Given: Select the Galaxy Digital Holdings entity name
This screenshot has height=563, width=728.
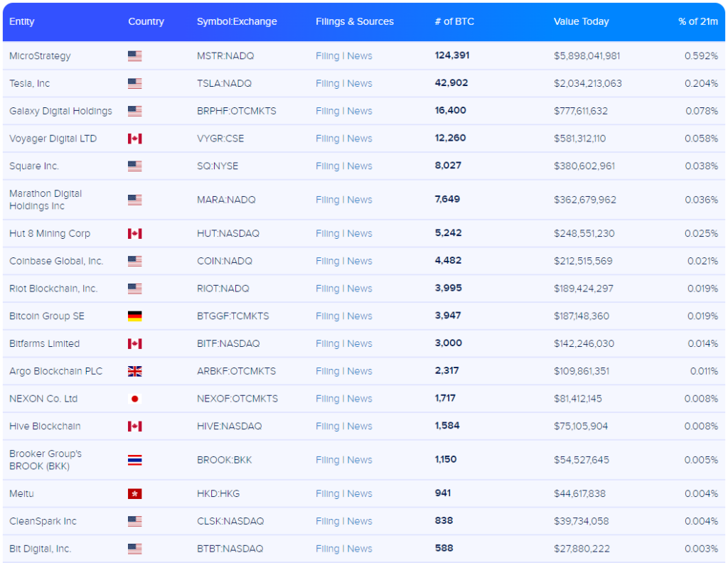Looking at the screenshot, I should tap(60, 111).
